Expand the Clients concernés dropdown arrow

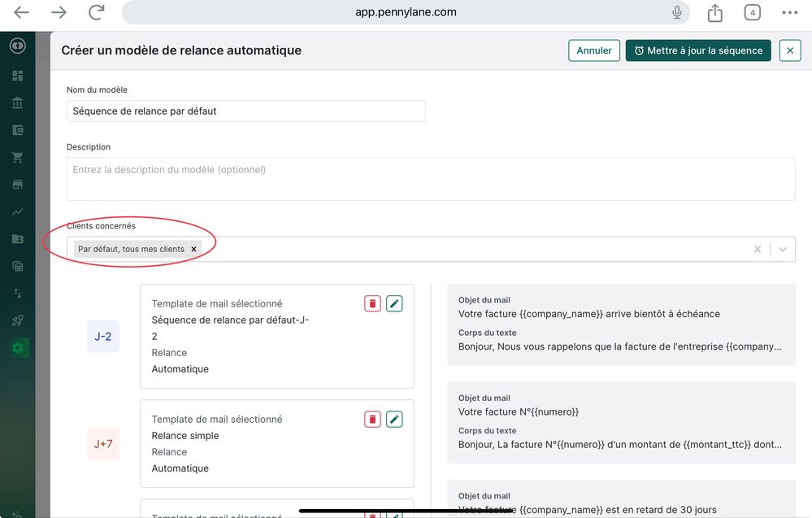pyautogui.click(x=783, y=250)
